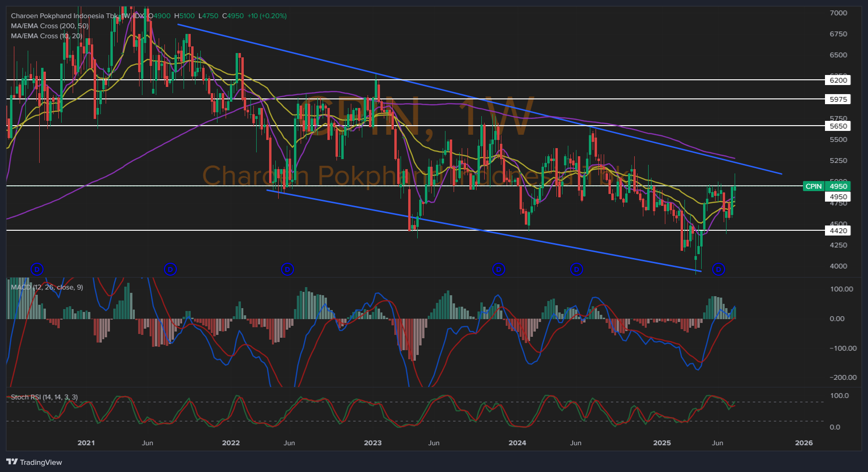Click the Jun label after 2025
Image resolution: width=868 pixels, height=472 pixels.
pos(717,443)
